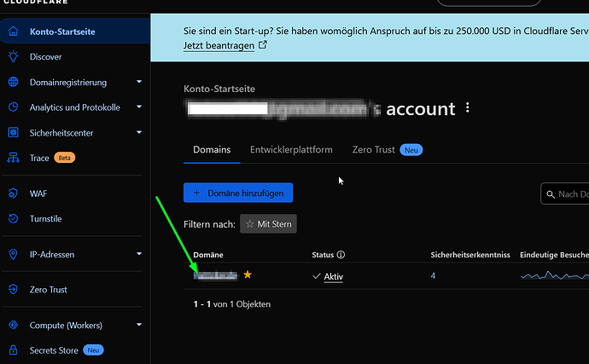Click the Konto-Startseite breadcrumb text

click(219, 89)
